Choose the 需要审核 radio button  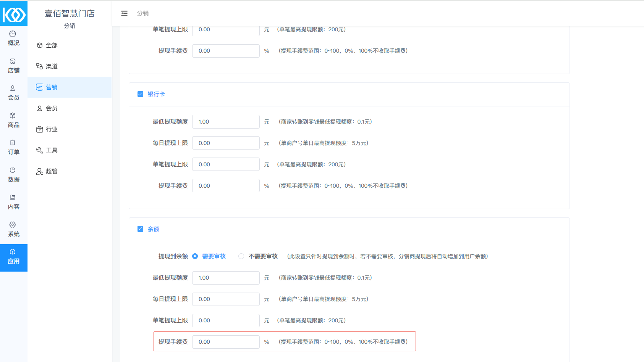[x=195, y=256]
